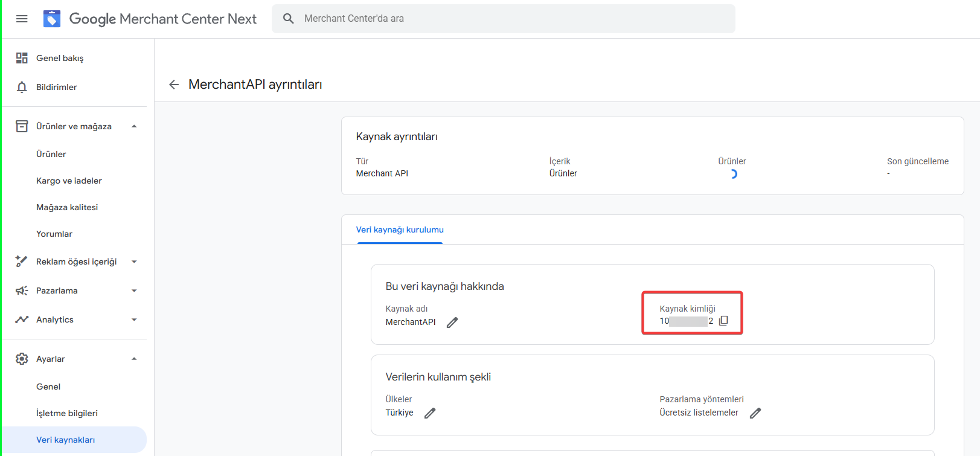Viewport: 980px width, 456px height.
Task: Open the main hamburger menu
Action: tap(22, 19)
